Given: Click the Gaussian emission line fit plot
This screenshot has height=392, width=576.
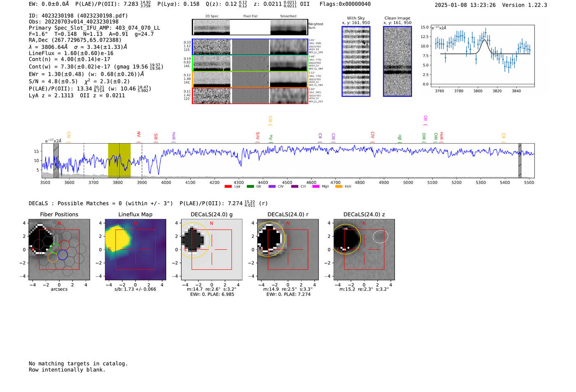Looking at the screenshot, I should (x=482, y=56).
